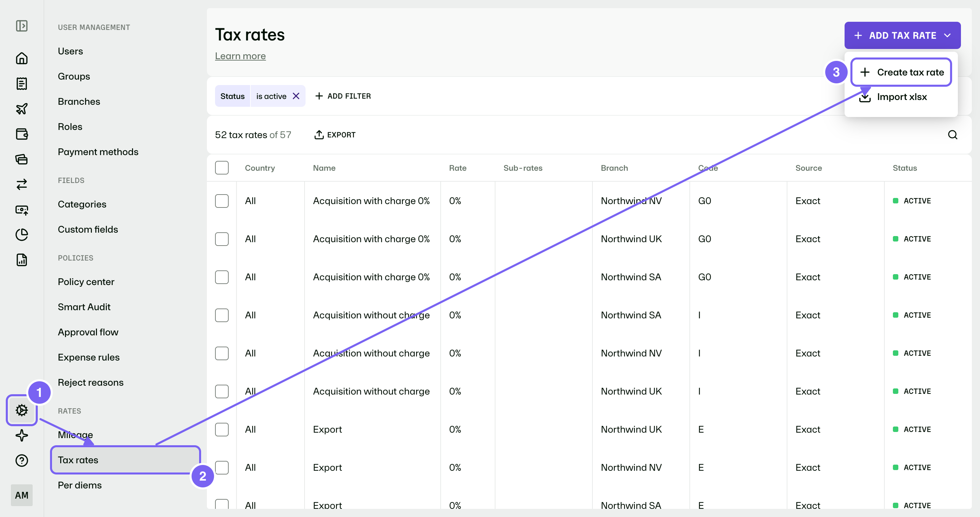Open the settings gear icon
The width and height of the screenshot is (980, 517).
22,410
